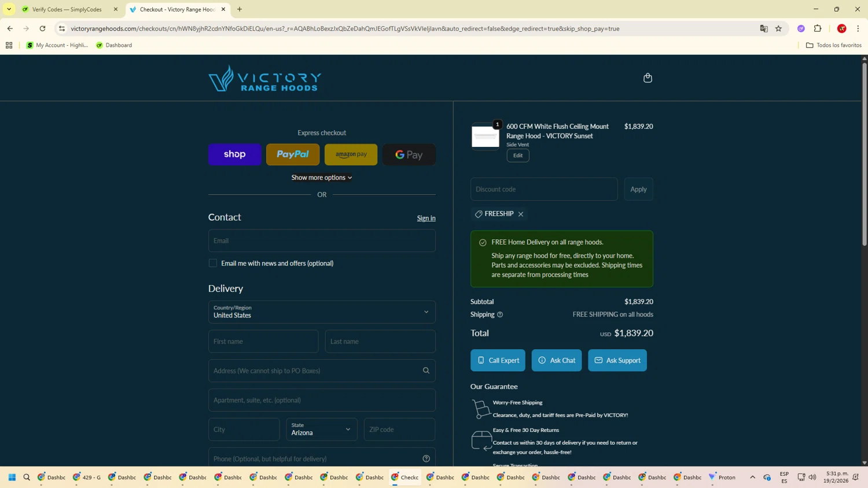Bookmark this page with star icon
868x488 pixels.
click(778, 28)
